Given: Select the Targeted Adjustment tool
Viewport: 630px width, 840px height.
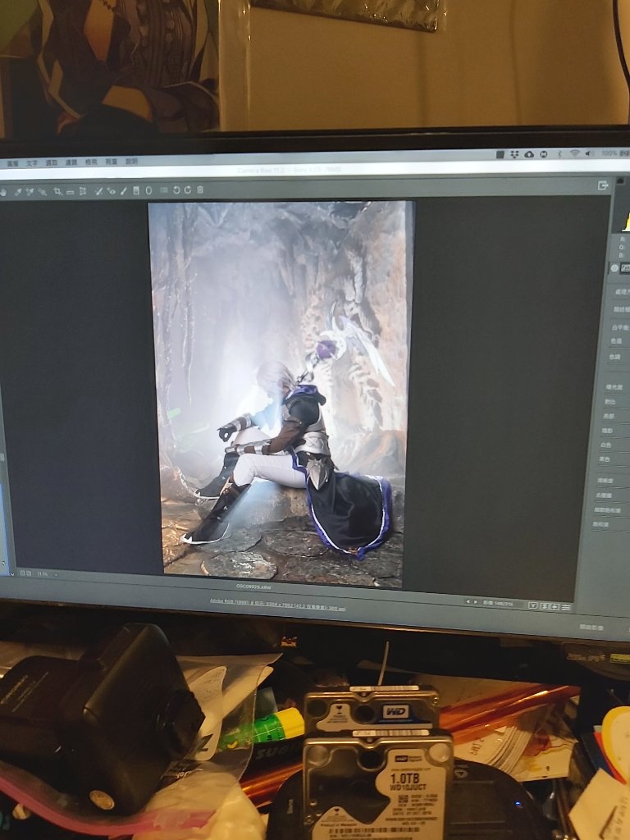Looking at the screenshot, I should 42,191.
